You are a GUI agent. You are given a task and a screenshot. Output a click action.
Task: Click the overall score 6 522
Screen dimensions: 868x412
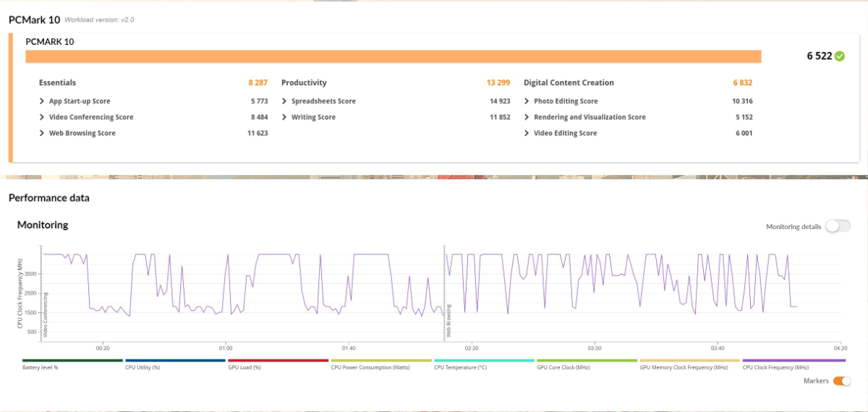tap(819, 56)
